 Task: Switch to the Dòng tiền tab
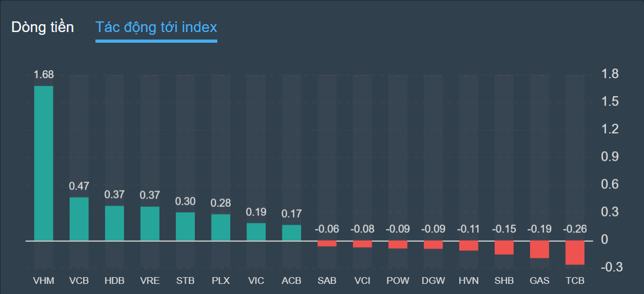43,28
